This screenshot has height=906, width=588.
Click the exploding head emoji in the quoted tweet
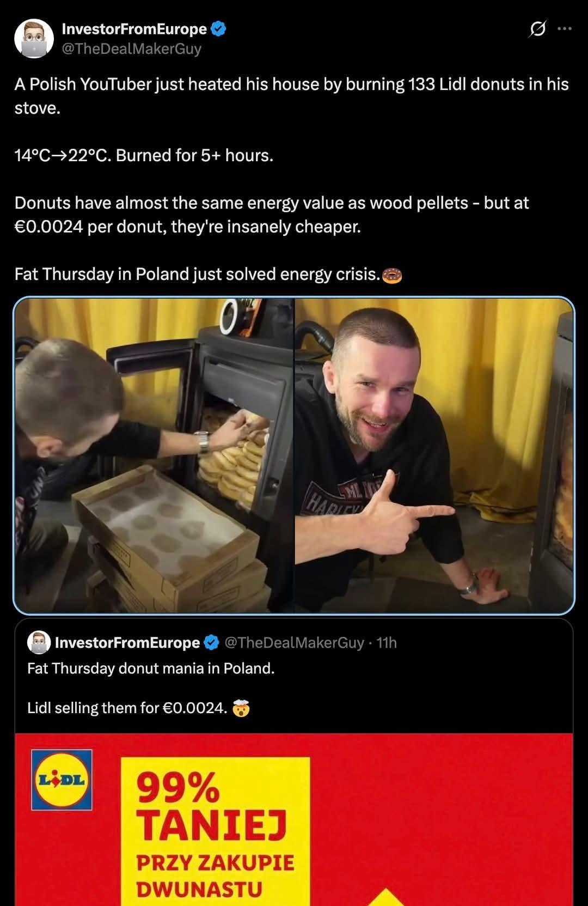pyautogui.click(x=241, y=709)
